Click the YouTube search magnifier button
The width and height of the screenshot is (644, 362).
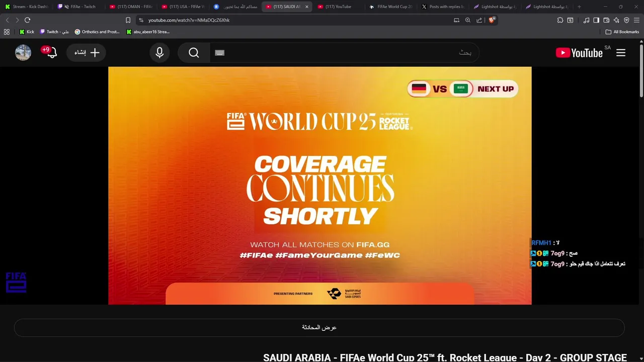tap(194, 52)
